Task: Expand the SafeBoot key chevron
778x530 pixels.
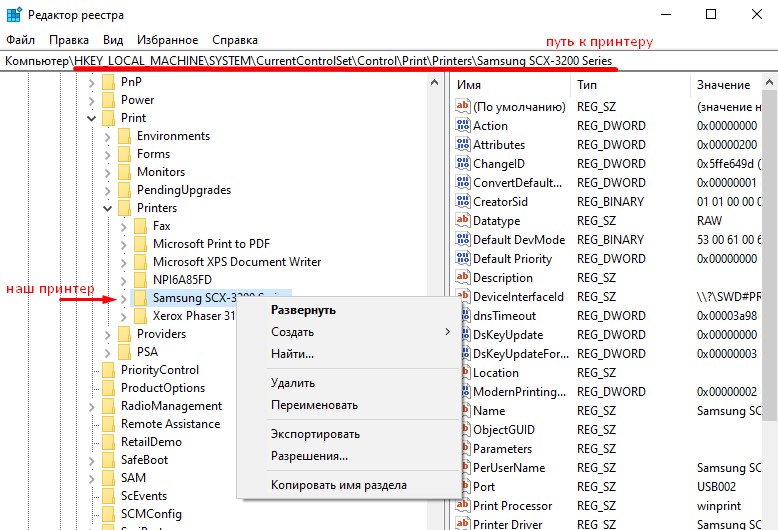Action: pyautogui.click(x=91, y=461)
